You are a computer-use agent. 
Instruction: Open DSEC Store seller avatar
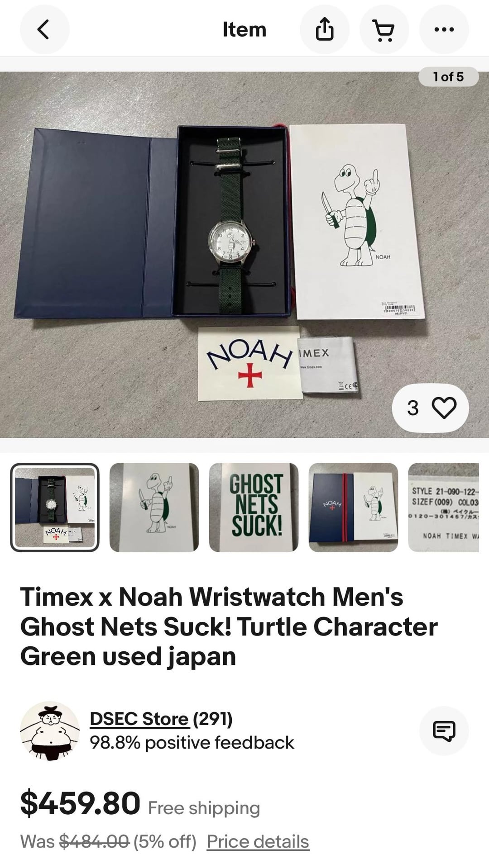coord(50,730)
